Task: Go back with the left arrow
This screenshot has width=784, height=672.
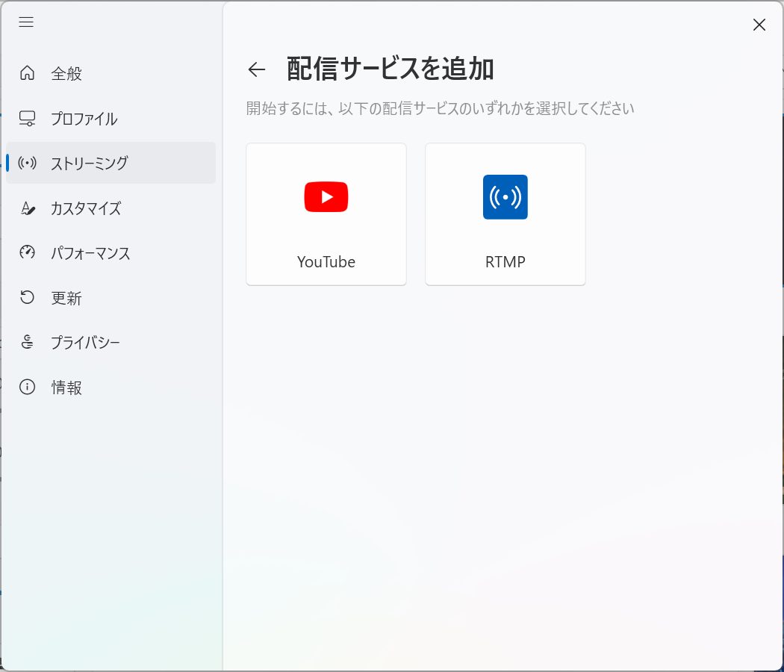Action: click(257, 69)
